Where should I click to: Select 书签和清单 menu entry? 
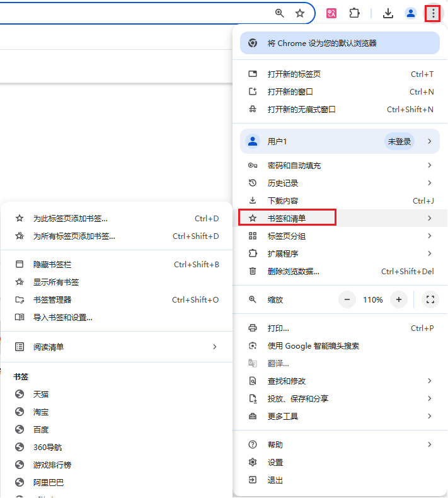click(340, 218)
